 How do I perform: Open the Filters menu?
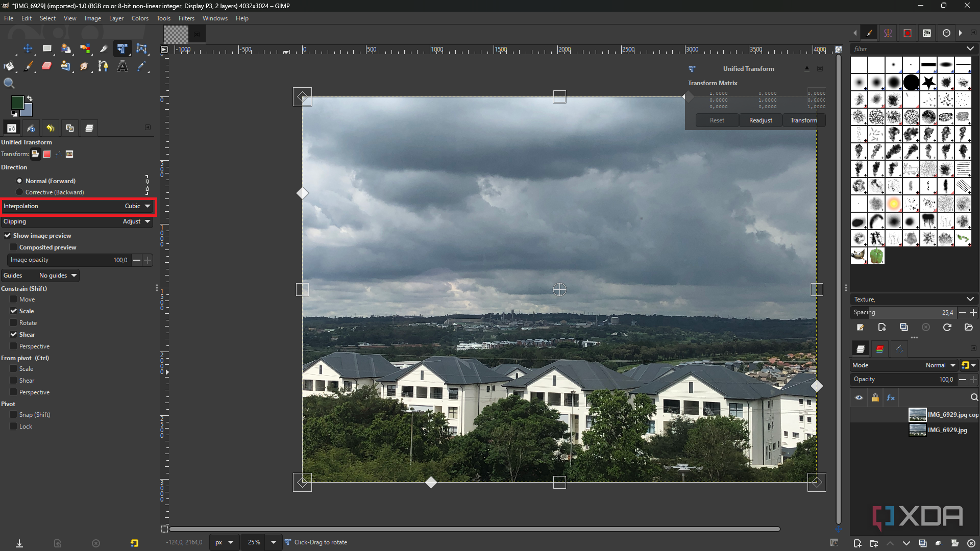pos(186,18)
